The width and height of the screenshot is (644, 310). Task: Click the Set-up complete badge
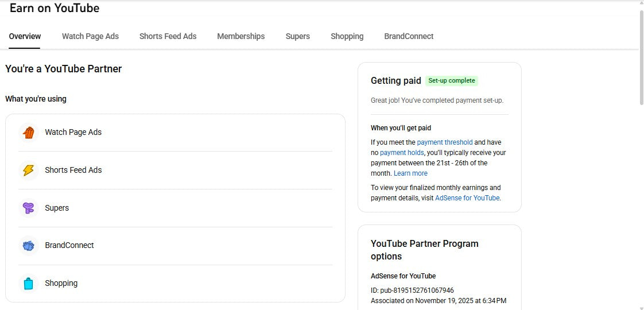[x=452, y=81]
